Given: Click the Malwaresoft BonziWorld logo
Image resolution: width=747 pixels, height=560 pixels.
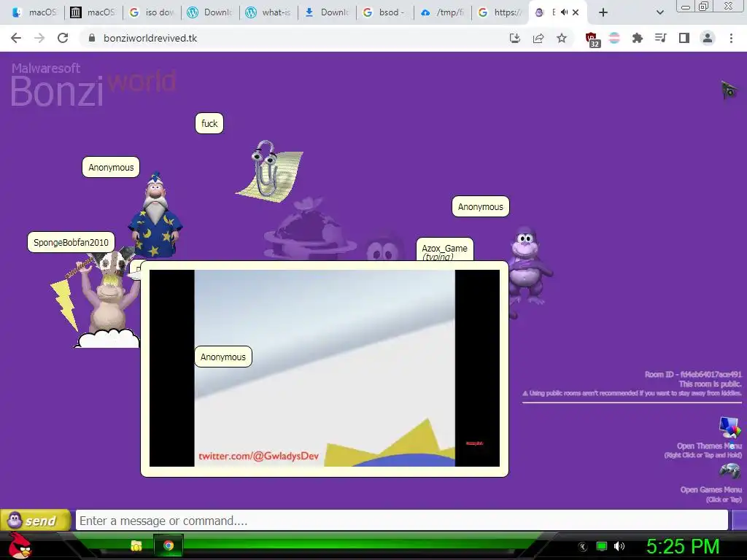Looking at the screenshot, I should 93,85.
